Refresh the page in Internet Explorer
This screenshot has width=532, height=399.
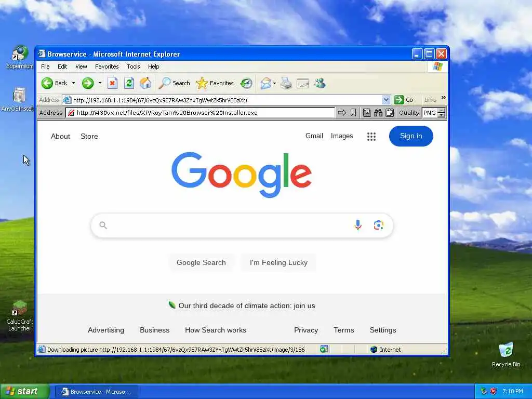[129, 83]
